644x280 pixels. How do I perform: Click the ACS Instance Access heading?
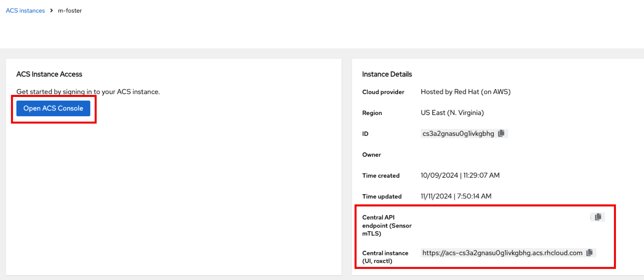point(49,74)
